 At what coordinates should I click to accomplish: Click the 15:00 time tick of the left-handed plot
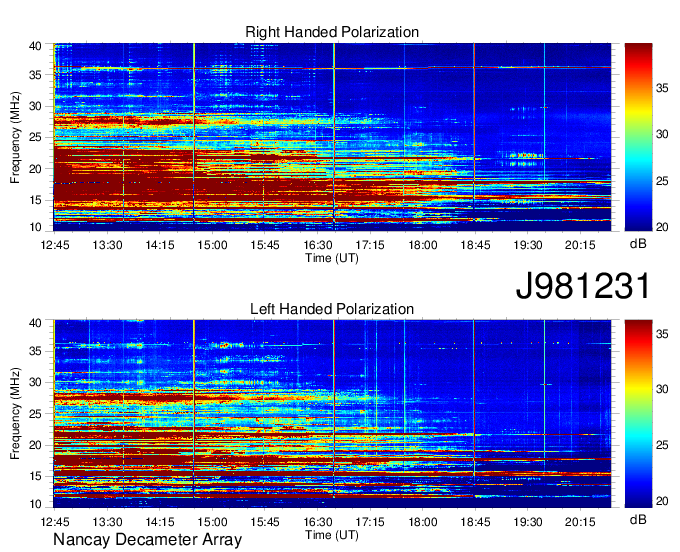212,522
